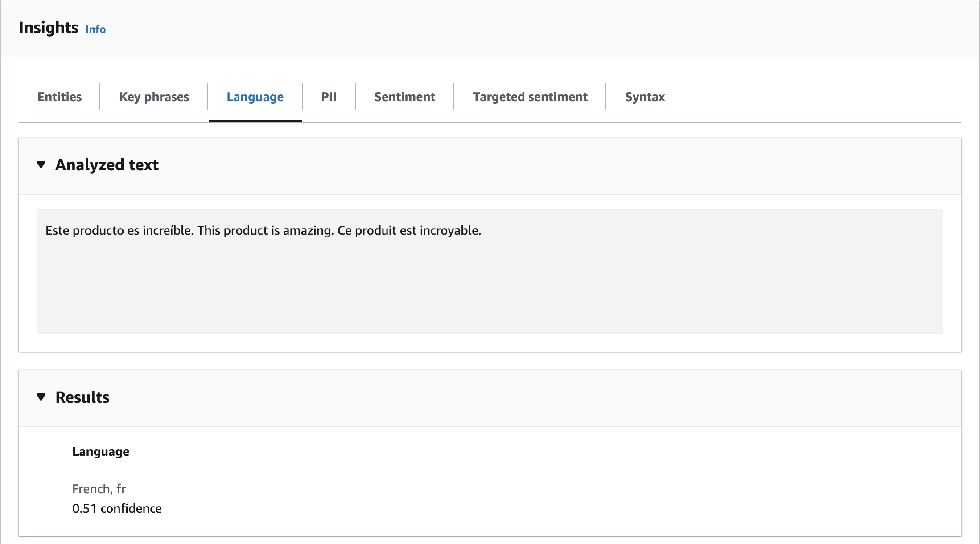The image size is (980, 544).
Task: Switch to the Syntax tab
Action: tap(645, 97)
